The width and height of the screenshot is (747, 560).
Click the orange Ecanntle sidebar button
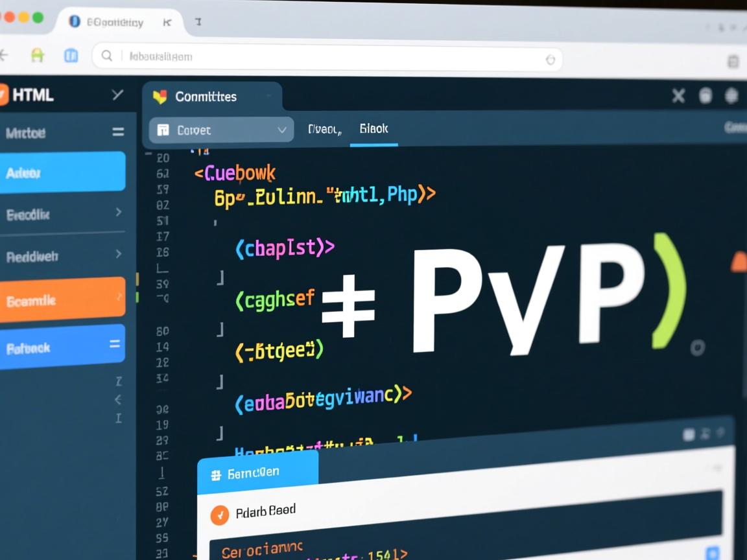tap(62, 299)
